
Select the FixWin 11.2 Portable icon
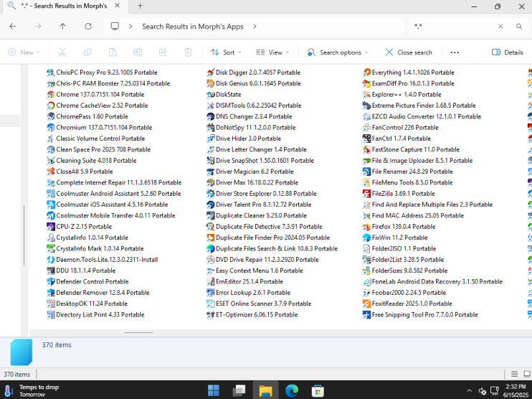pos(366,238)
